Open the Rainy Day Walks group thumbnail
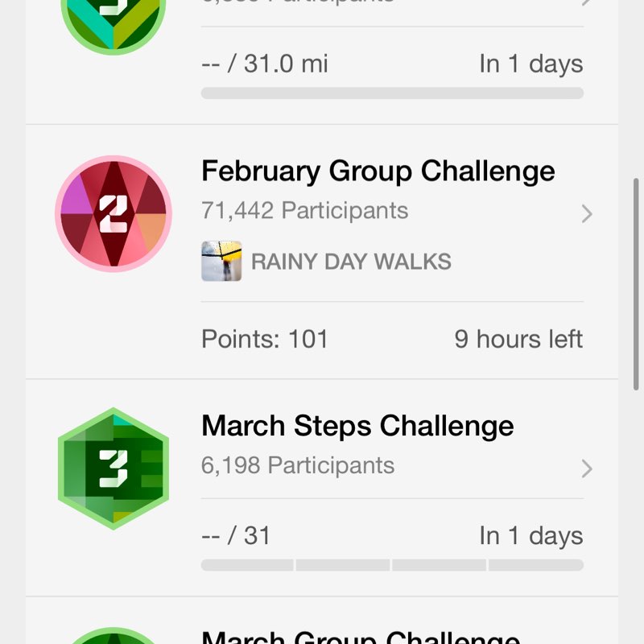 (x=221, y=262)
